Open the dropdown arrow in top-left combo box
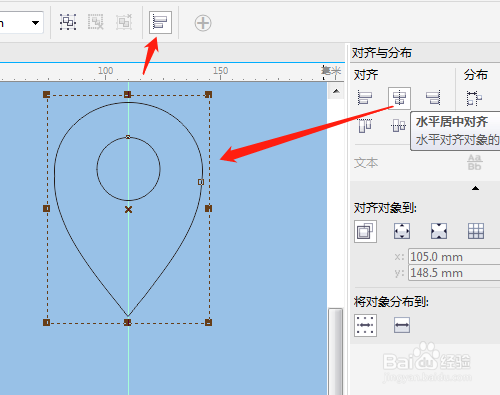Image resolution: width=500 pixels, height=395 pixels. pyautogui.click(x=35, y=23)
